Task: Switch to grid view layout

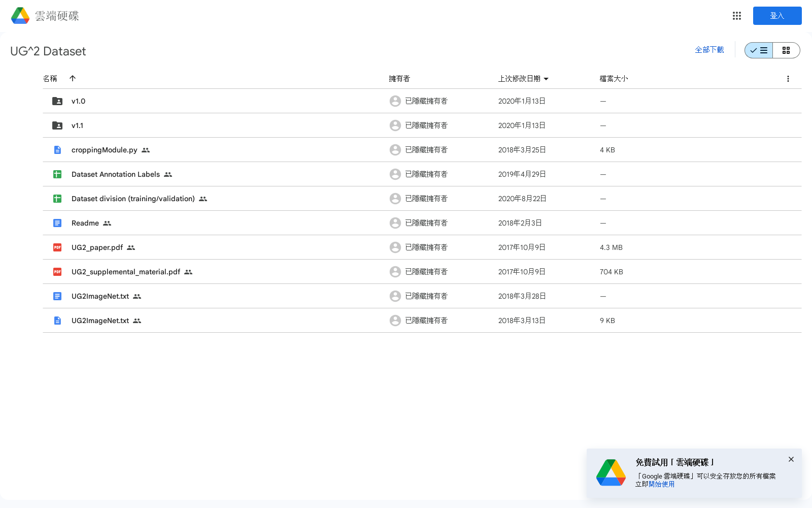Action: [786, 50]
